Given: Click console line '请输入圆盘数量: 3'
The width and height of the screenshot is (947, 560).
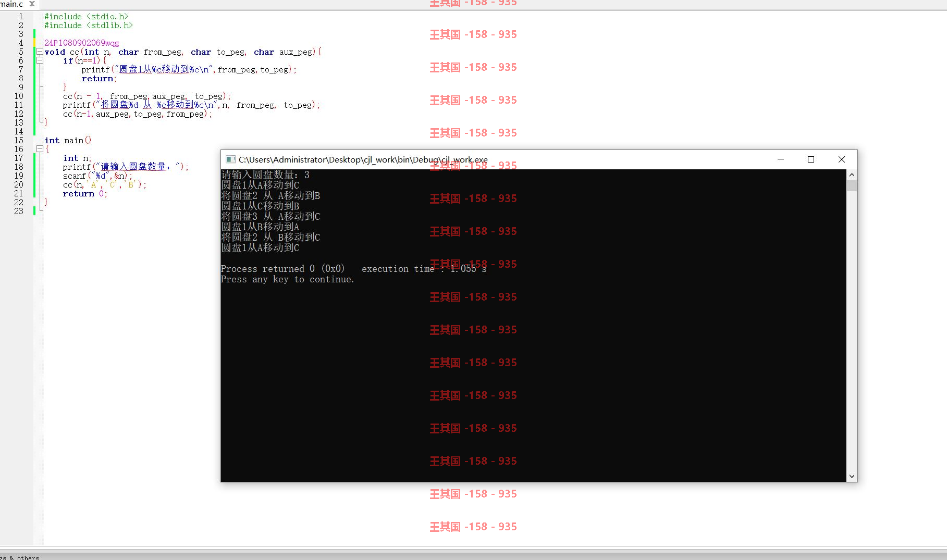Looking at the screenshot, I should pos(265,175).
